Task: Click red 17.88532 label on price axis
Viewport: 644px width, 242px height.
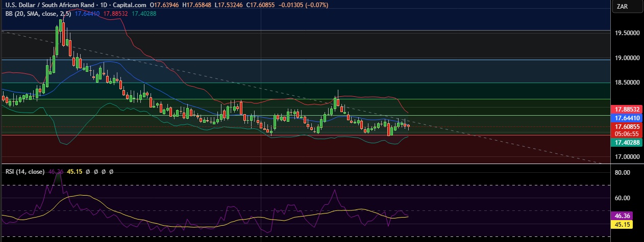Action: (626, 109)
